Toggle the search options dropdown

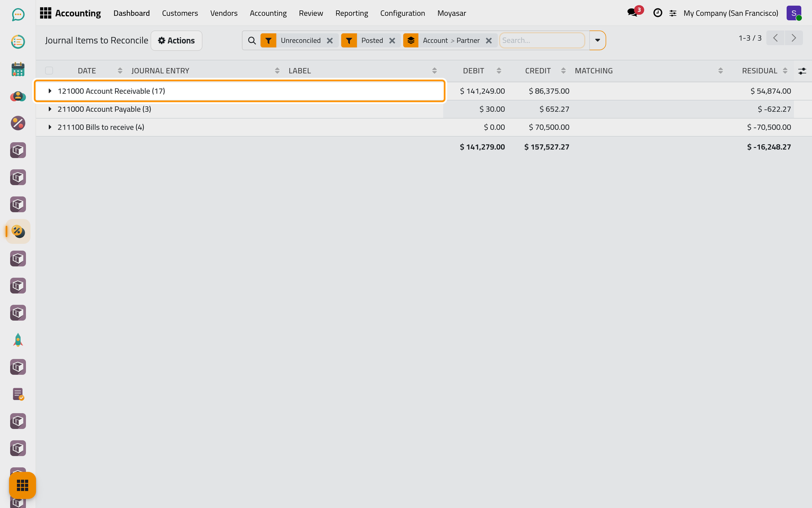tap(598, 40)
